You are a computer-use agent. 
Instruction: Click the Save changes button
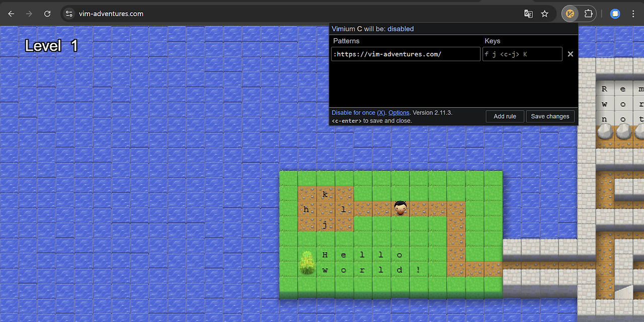click(550, 116)
